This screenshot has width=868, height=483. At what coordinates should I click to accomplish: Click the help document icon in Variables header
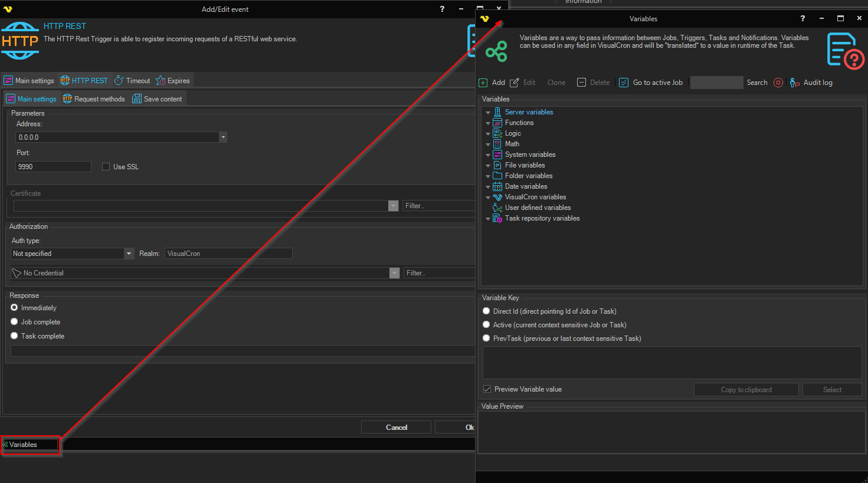(845, 51)
